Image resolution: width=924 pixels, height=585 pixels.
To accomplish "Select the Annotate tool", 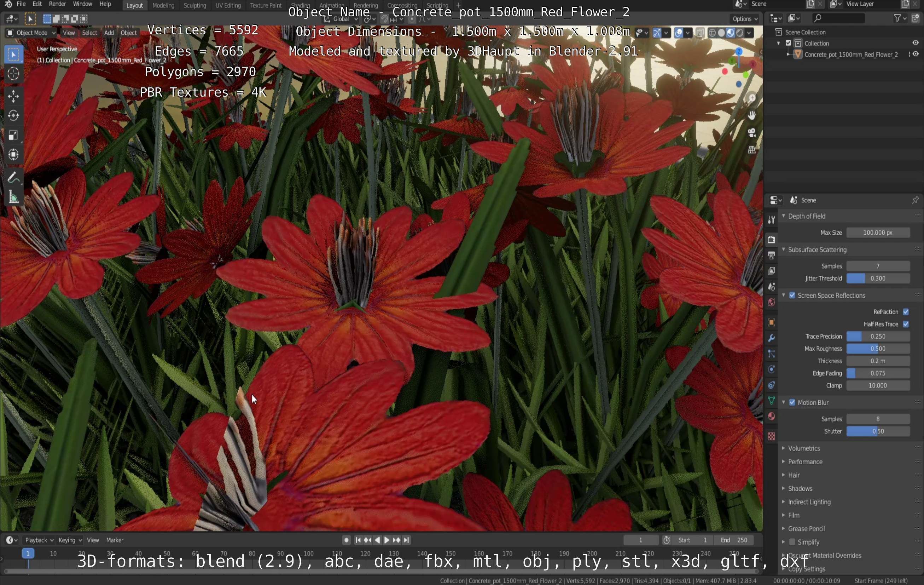I will click(13, 178).
